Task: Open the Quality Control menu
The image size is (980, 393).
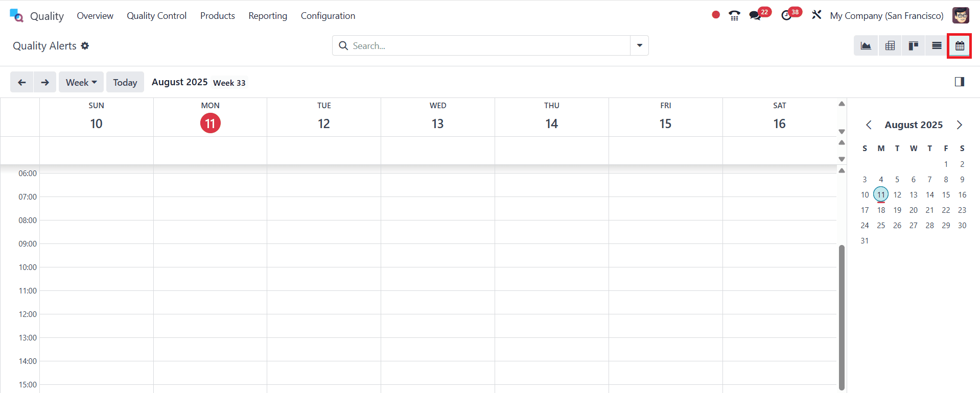Action: [x=156, y=16]
